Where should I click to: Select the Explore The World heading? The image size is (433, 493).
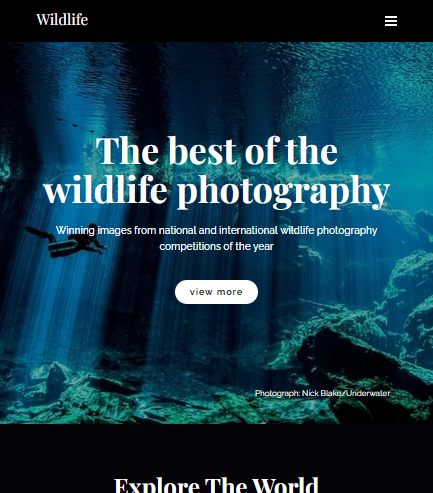pos(216,485)
